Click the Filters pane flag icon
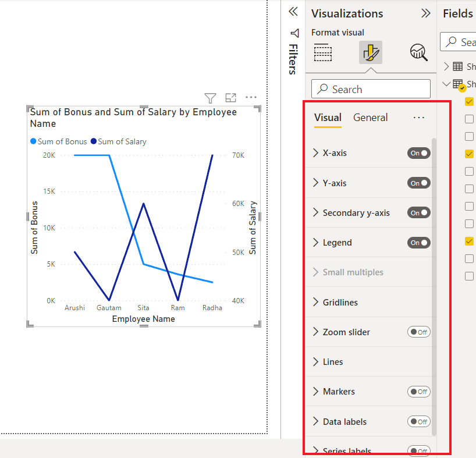The width and height of the screenshot is (476, 458). tap(294, 33)
